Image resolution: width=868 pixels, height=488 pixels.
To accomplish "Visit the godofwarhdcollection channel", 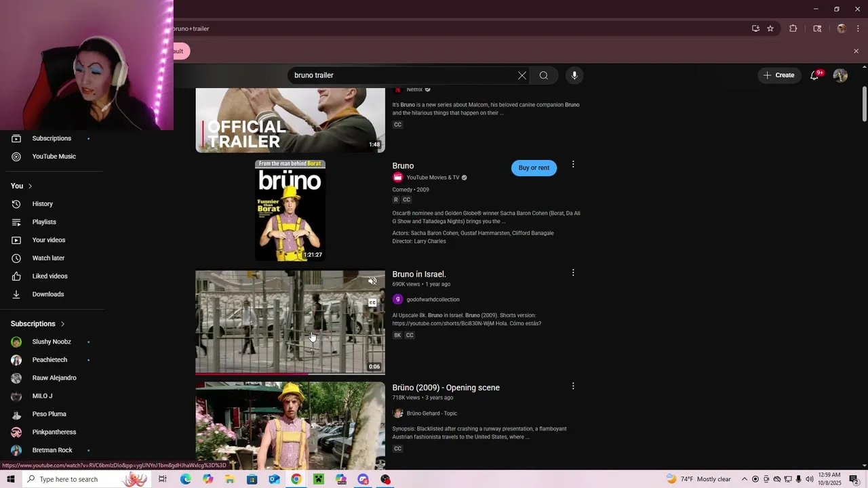I will 433,300.
